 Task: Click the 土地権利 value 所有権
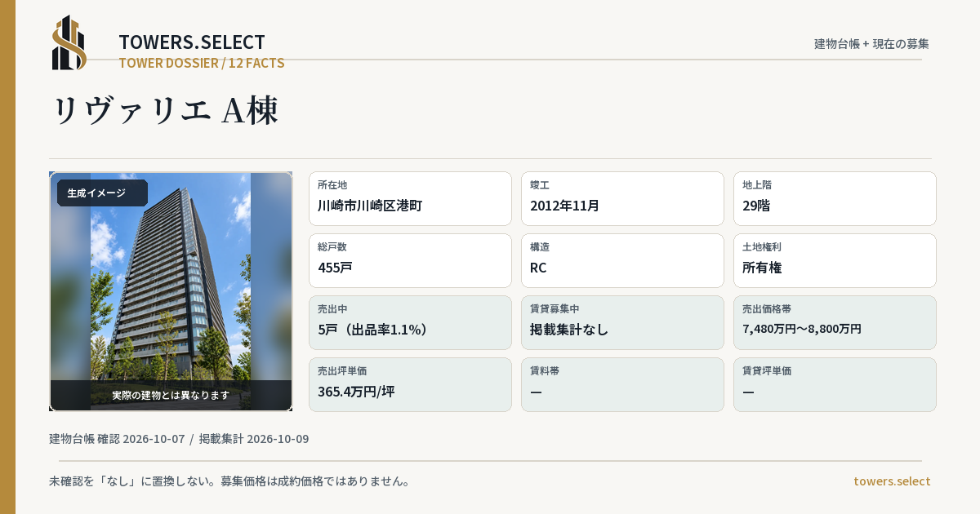(763, 268)
